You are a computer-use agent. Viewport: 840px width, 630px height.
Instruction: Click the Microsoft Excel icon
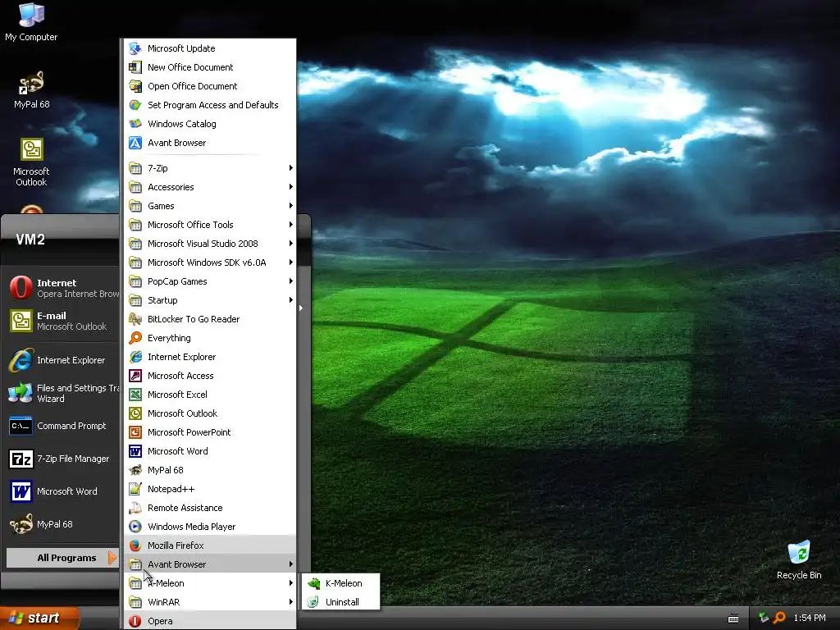pyautogui.click(x=135, y=395)
